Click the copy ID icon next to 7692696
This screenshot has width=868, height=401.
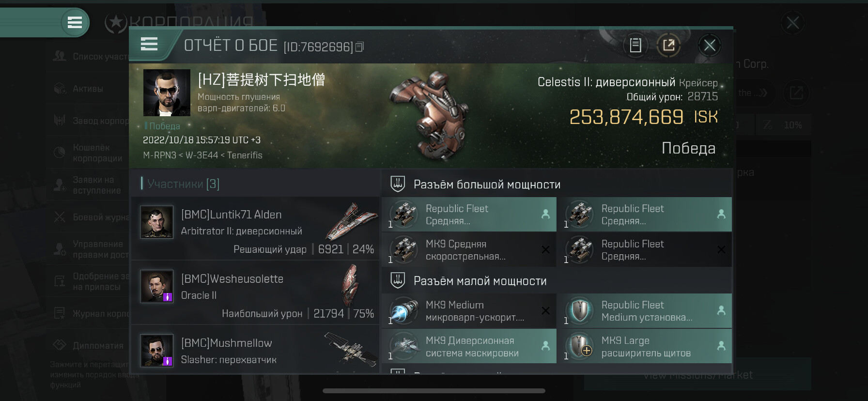tap(360, 47)
